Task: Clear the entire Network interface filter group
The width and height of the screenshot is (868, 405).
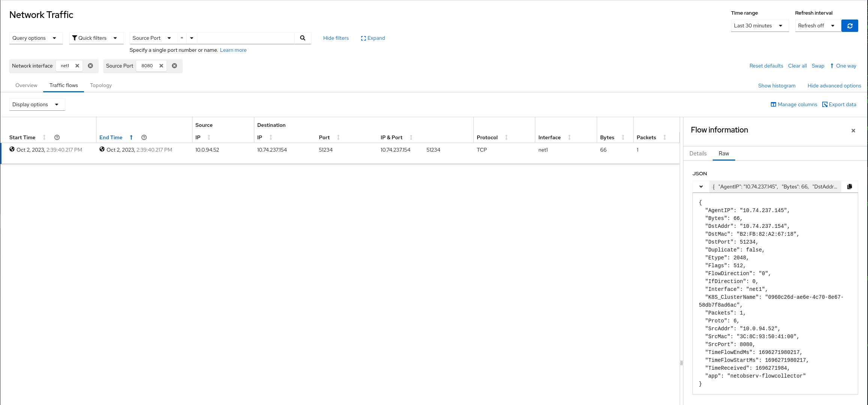Action: click(90, 66)
